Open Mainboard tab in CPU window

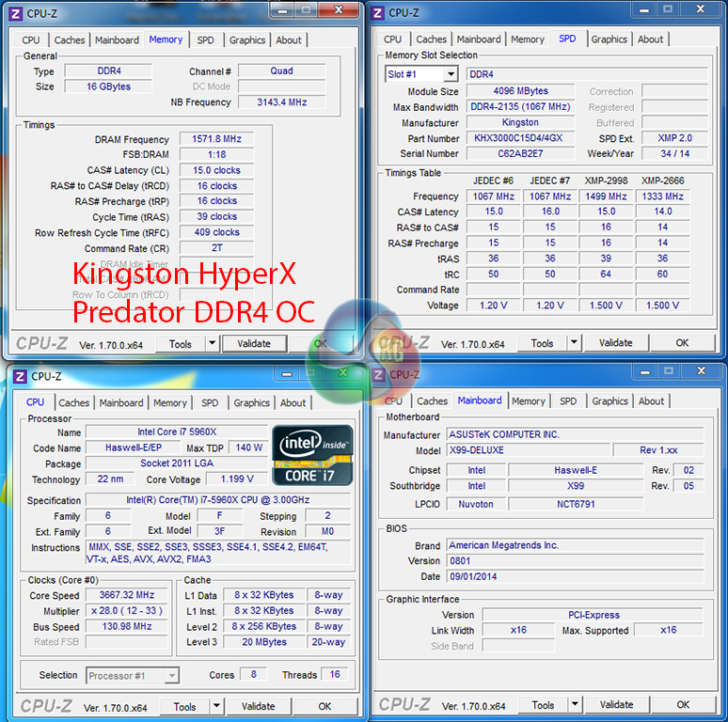click(x=121, y=402)
